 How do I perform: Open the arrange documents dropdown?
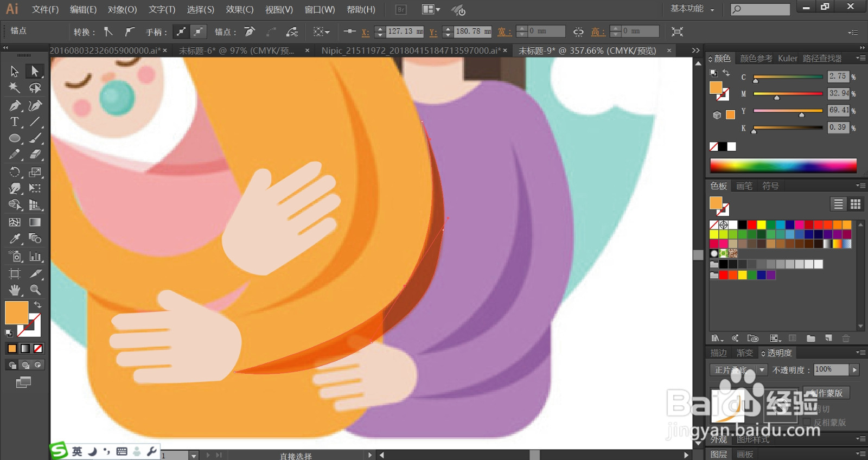coord(431,9)
